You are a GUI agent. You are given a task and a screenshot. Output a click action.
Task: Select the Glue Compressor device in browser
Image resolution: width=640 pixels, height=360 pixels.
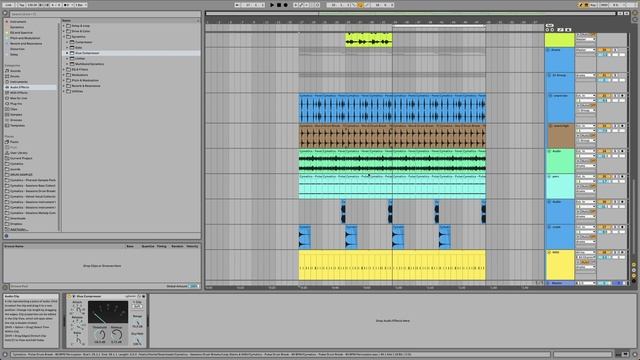point(87,53)
